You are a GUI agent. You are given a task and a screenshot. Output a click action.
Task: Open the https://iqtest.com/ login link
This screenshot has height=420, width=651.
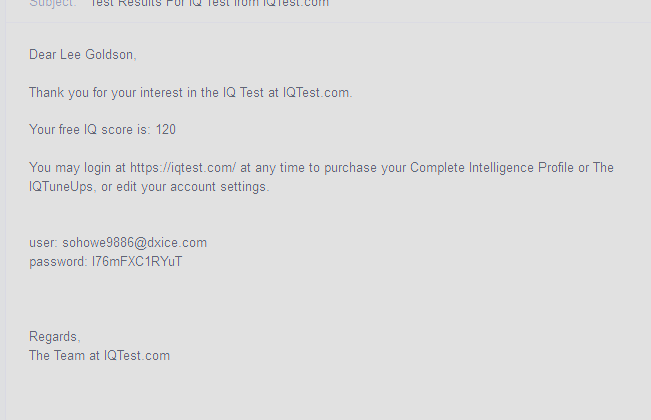[x=183, y=168]
